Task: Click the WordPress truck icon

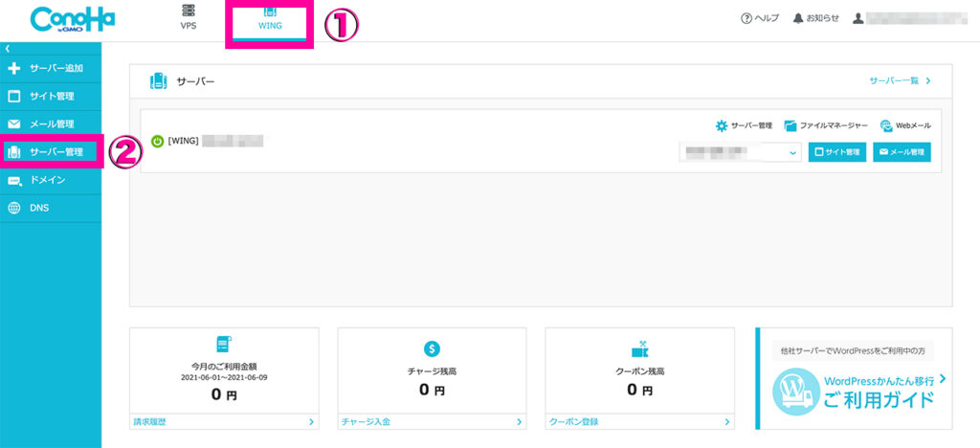Action: (795, 392)
